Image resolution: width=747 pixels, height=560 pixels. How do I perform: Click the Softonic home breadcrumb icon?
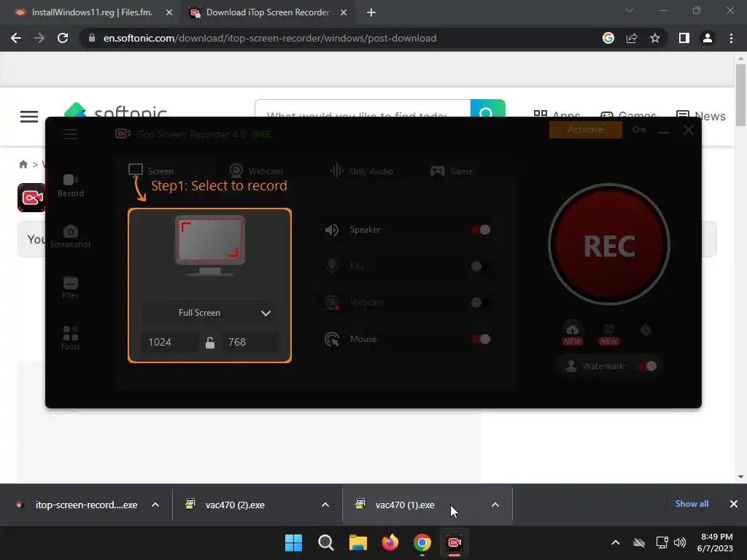23,164
